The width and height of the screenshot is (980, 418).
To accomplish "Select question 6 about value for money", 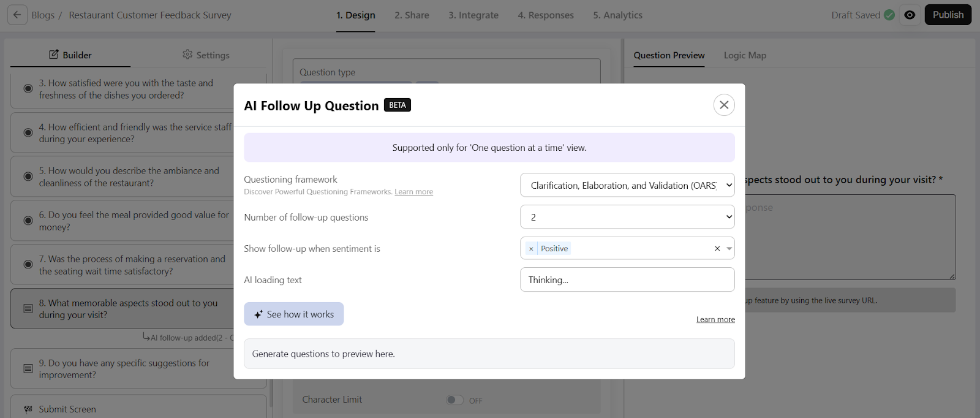I will [134, 221].
